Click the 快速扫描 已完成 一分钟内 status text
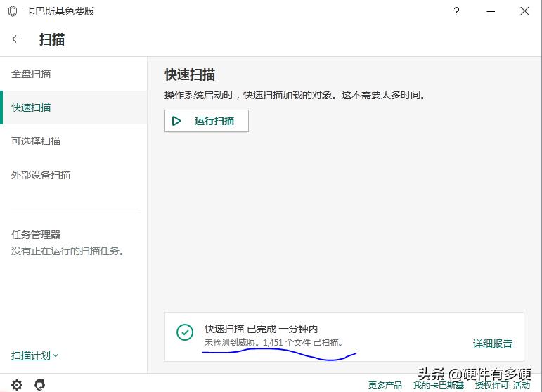 261,329
